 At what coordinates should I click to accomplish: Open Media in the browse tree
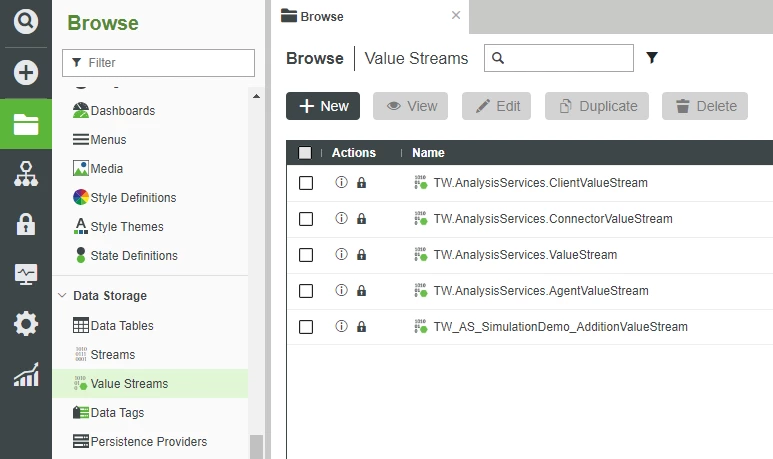(x=98, y=169)
